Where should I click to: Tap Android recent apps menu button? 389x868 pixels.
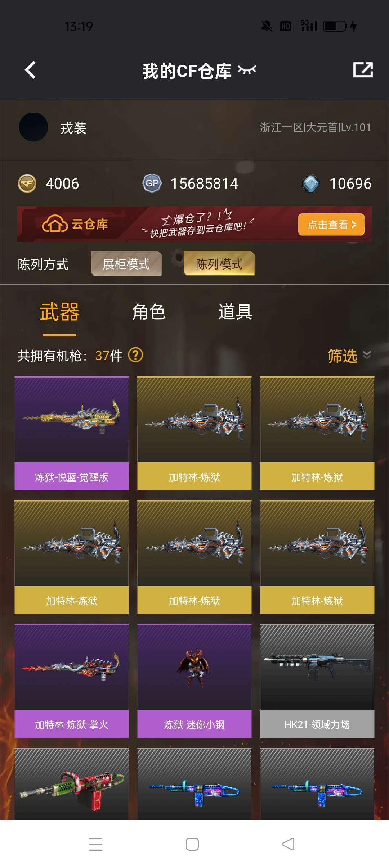coord(96,844)
